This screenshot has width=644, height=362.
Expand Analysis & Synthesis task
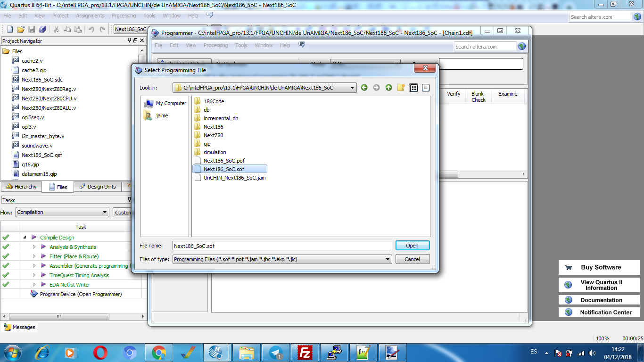(34, 247)
